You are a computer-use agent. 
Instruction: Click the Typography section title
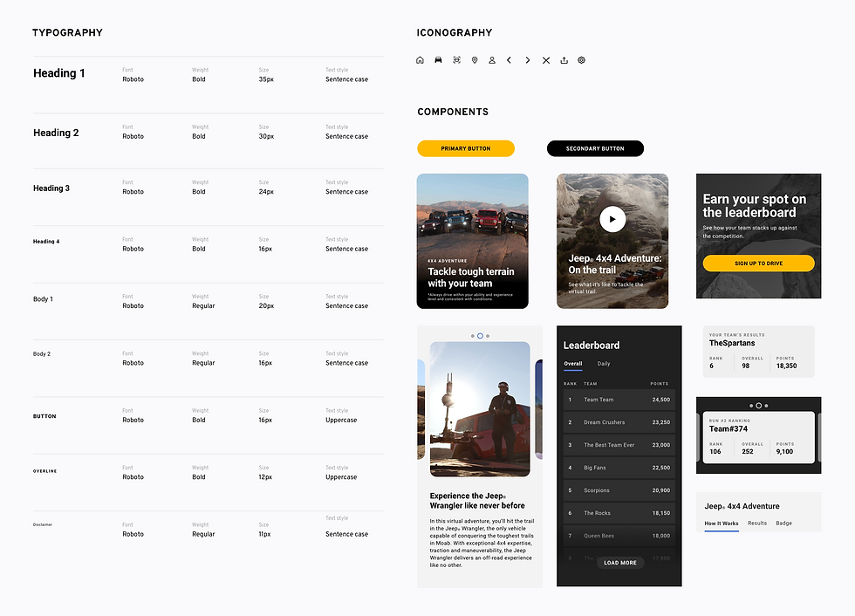coord(68,32)
